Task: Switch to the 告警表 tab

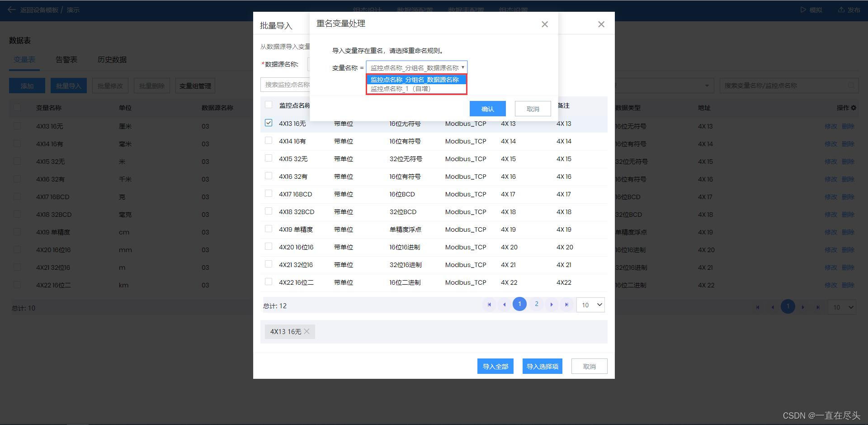Action: pos(66,59)
